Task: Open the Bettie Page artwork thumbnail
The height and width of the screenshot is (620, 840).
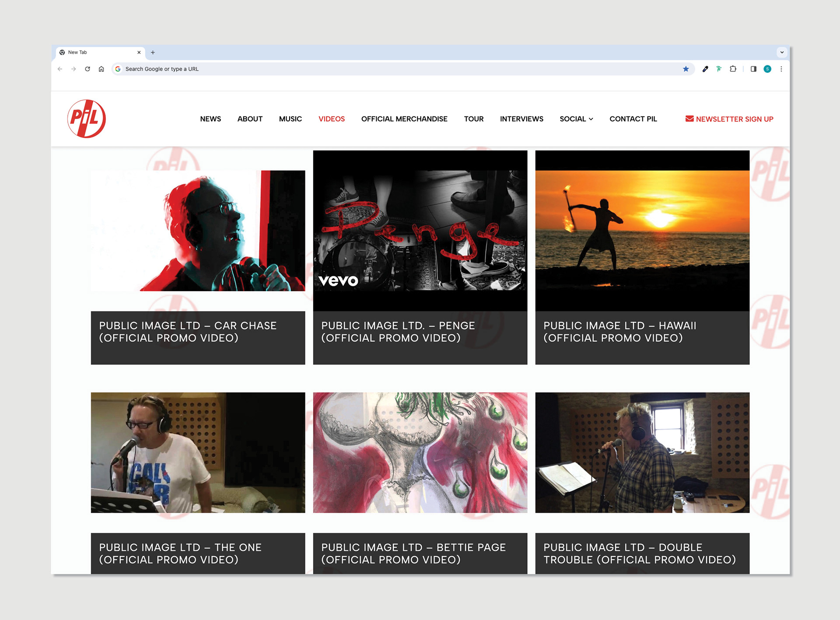Action: point(420,452)
